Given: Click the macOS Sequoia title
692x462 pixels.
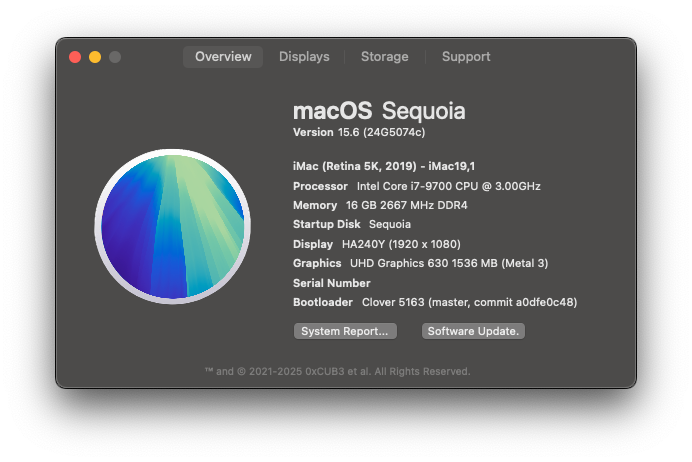Looking at the screenshot, I should click(379, 111).
